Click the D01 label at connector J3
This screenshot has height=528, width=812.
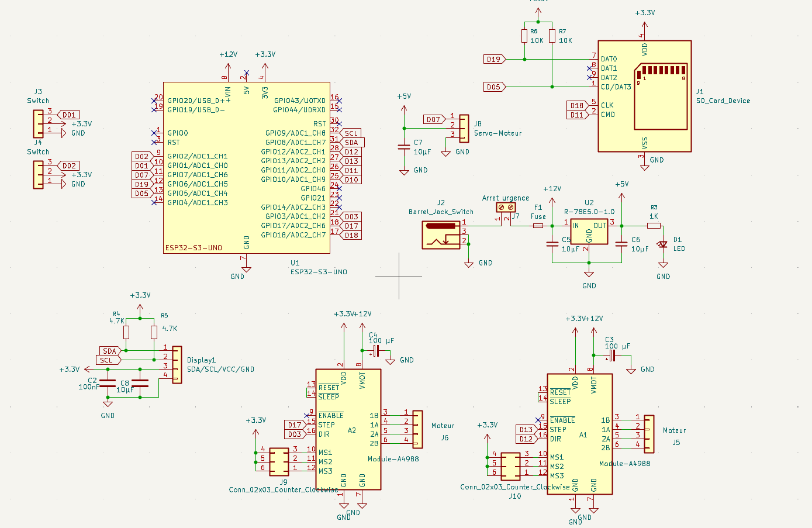pyautogui.click(x=68, y=115)
